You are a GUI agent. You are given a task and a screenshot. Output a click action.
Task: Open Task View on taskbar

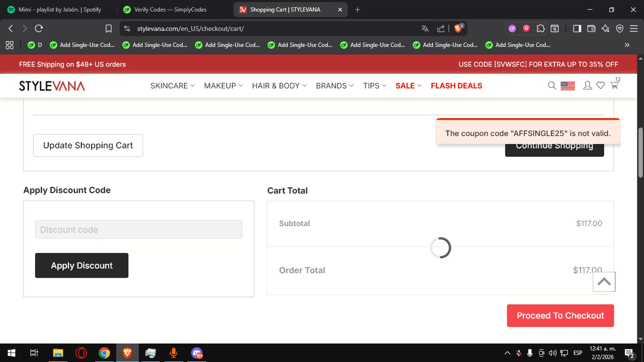(x=34, y=353)
